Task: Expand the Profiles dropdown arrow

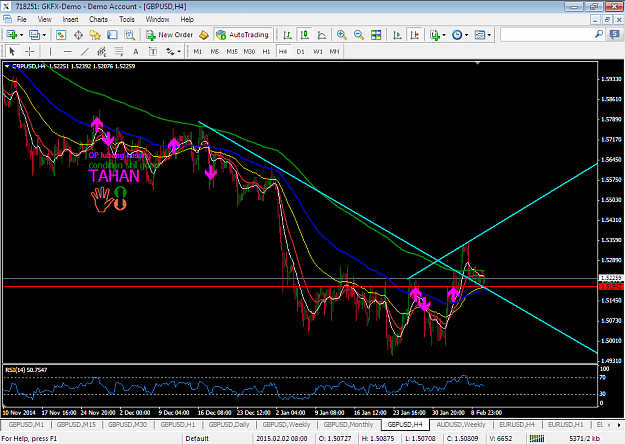Action: click(44, 35)
